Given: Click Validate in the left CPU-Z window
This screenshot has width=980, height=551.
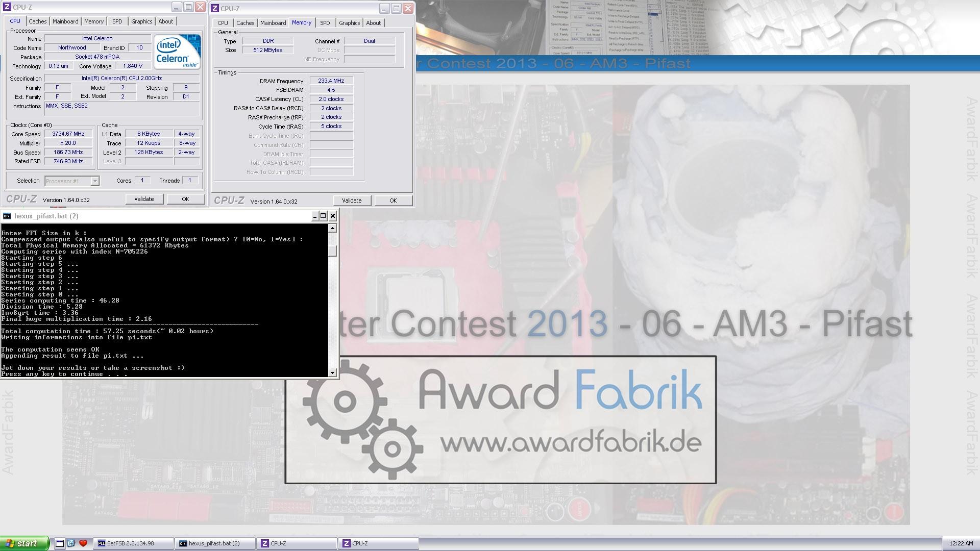Looking at the screenshot, I should tap(144, 199).
